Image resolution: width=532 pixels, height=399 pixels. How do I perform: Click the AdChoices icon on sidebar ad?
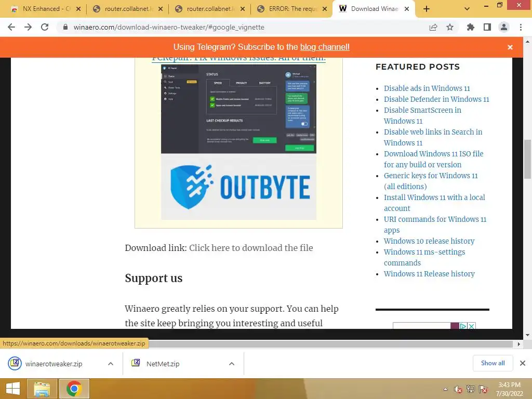pyautogui.click(x=463, y=326)
